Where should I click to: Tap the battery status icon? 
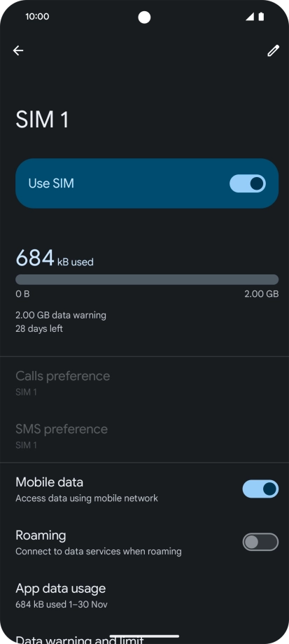tap(261, 16)
